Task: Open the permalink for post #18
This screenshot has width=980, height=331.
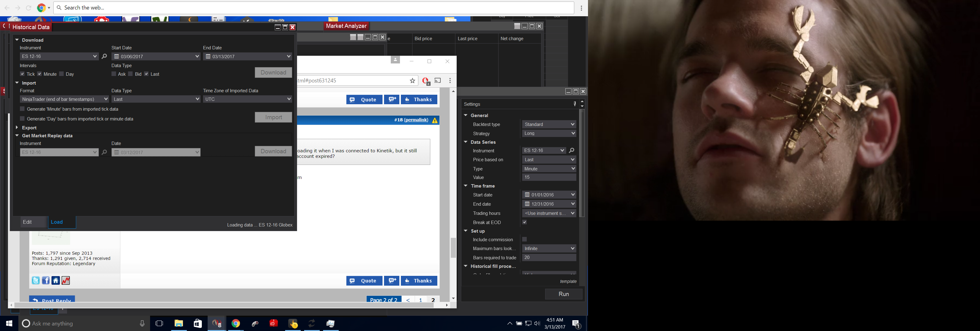Action: (416, 120)
